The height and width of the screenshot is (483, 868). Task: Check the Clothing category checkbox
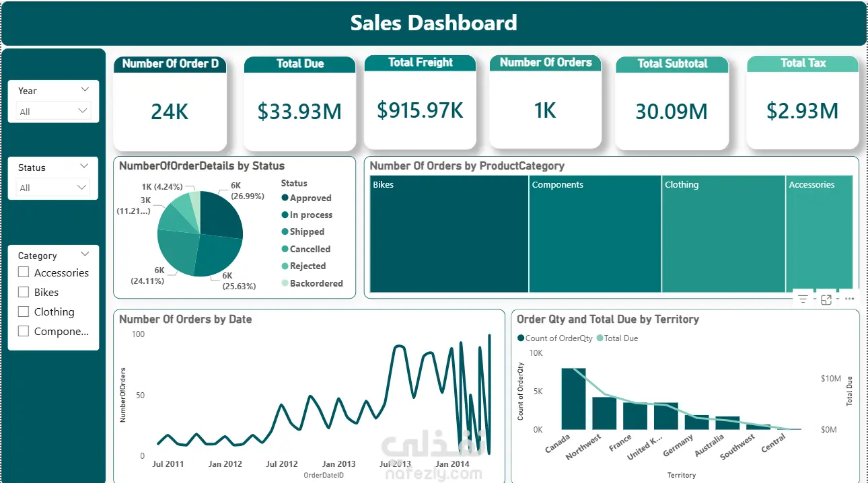(24, 311)
